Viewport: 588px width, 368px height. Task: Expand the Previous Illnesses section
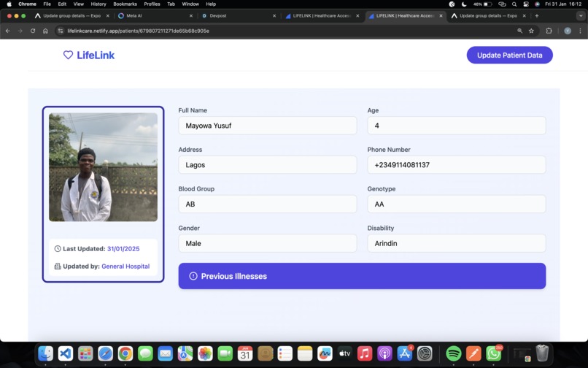pos(362,276)
